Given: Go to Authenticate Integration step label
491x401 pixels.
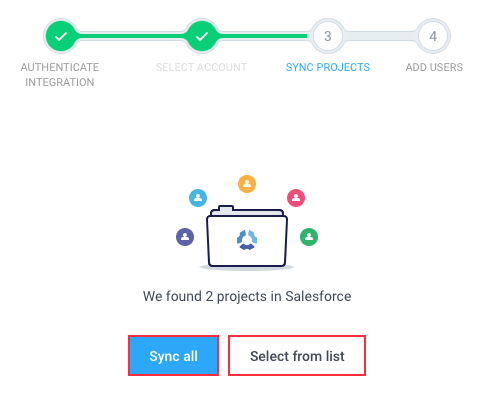Looking at the screenshot, I should point(60,75).
